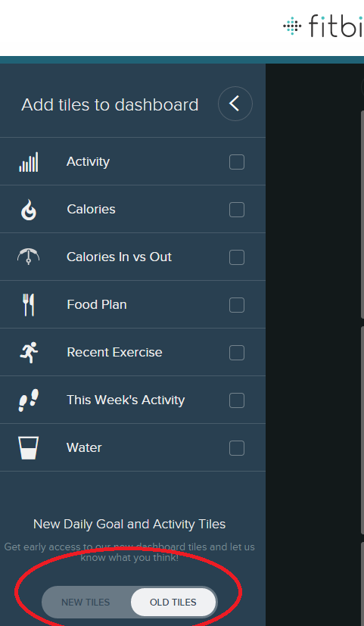This screenshot has width=364, height=626.
Task: Click the Activity bar-chart icon
Action: click(x=29, y=162)
